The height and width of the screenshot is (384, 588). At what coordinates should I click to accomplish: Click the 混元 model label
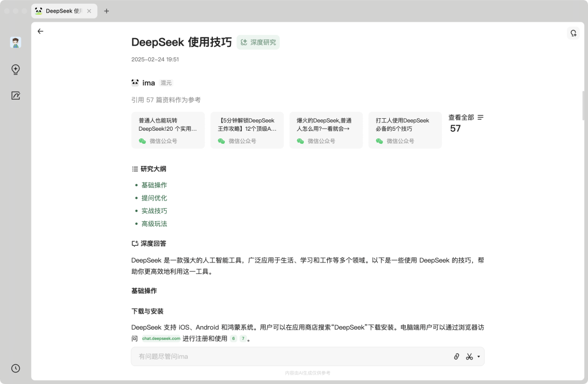pyautogui.click(x=166, y=83)
